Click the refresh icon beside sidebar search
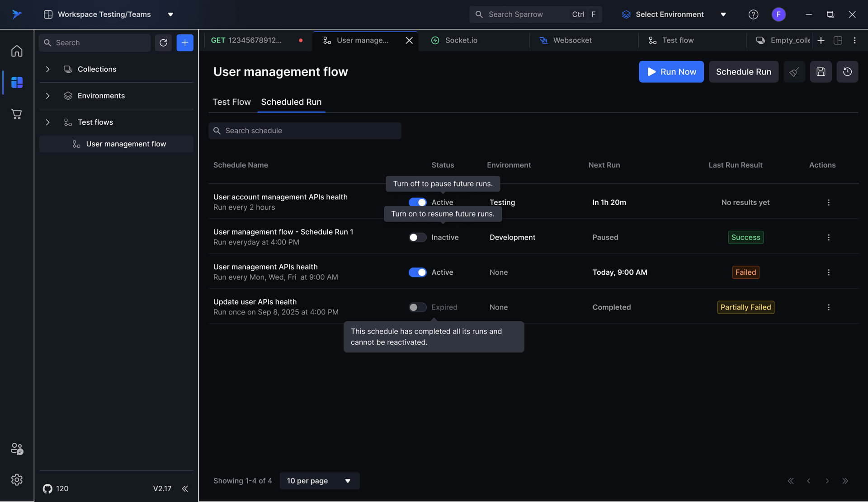 click(x=163, y=43)
